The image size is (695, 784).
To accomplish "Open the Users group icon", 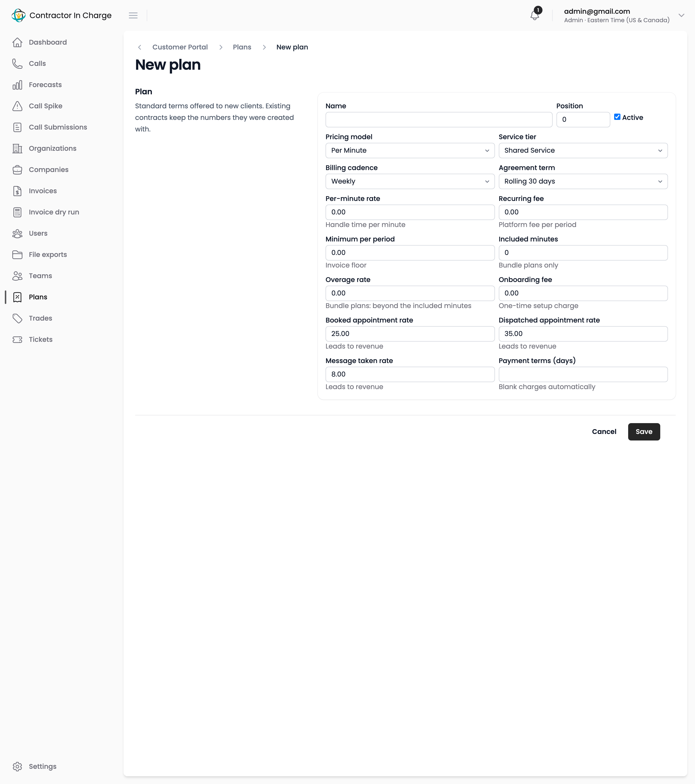I will [17, 233].
